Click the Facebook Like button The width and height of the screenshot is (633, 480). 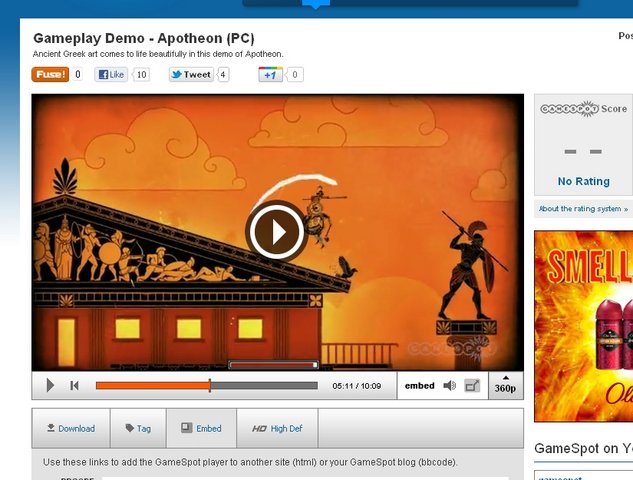click(111, 74)
